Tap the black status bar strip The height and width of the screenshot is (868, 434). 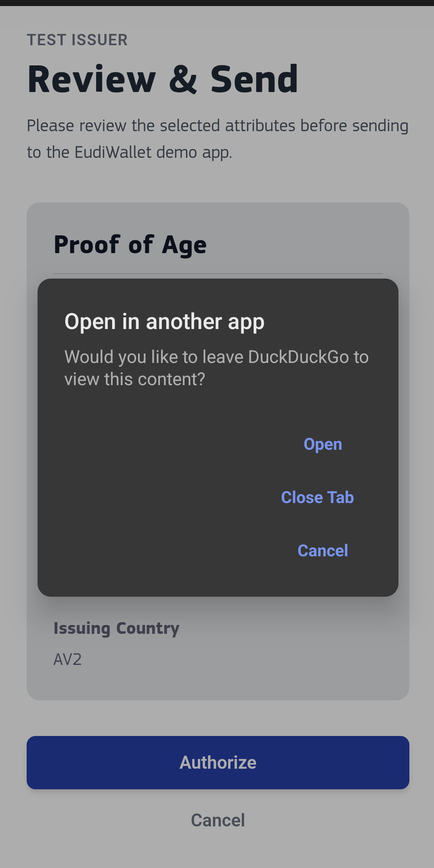click(x=217, y=3)
